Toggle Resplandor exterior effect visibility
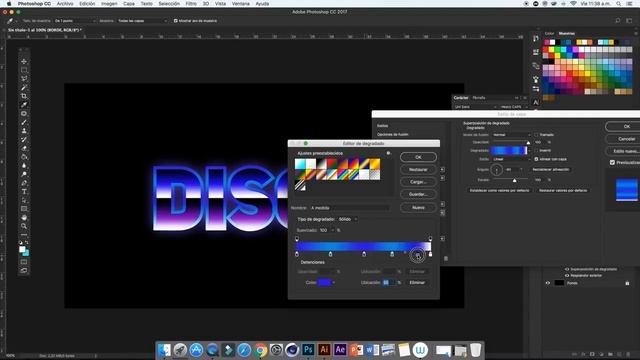Screen dimensions: 640x360 [567, 276]
